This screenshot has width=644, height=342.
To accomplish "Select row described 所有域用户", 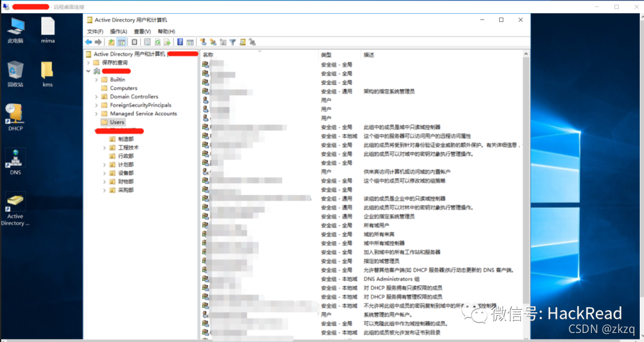I will tap(361, 225).
